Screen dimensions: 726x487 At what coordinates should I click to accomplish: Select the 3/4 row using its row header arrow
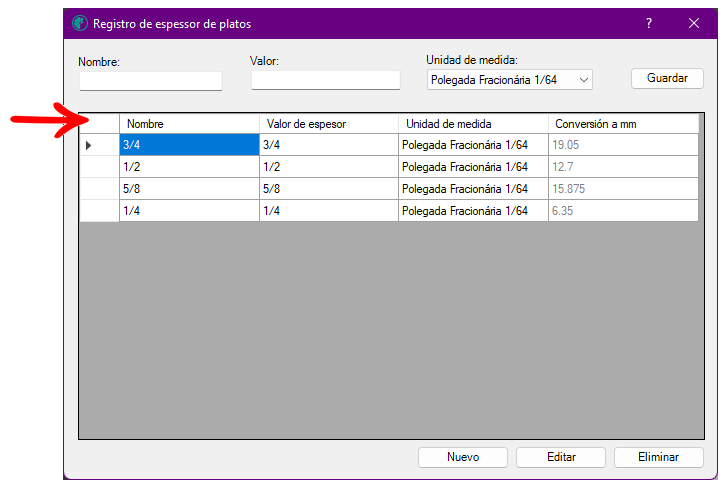(x=99, y=145)
